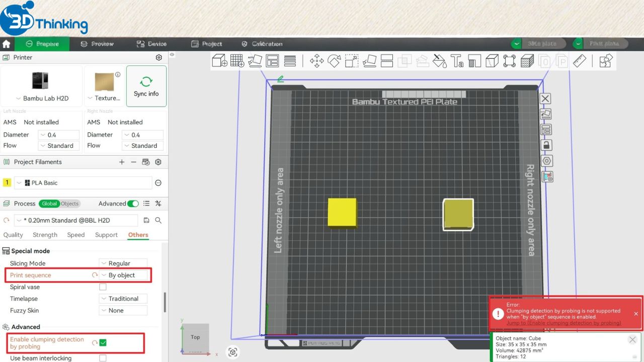Open the Bambu Lab H2D printer dropdown

[x=42, y=99]
